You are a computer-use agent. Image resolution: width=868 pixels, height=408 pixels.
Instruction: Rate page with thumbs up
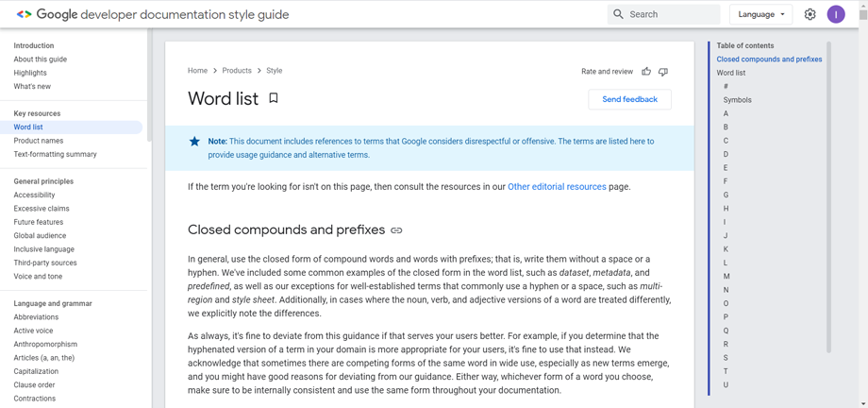646,72
